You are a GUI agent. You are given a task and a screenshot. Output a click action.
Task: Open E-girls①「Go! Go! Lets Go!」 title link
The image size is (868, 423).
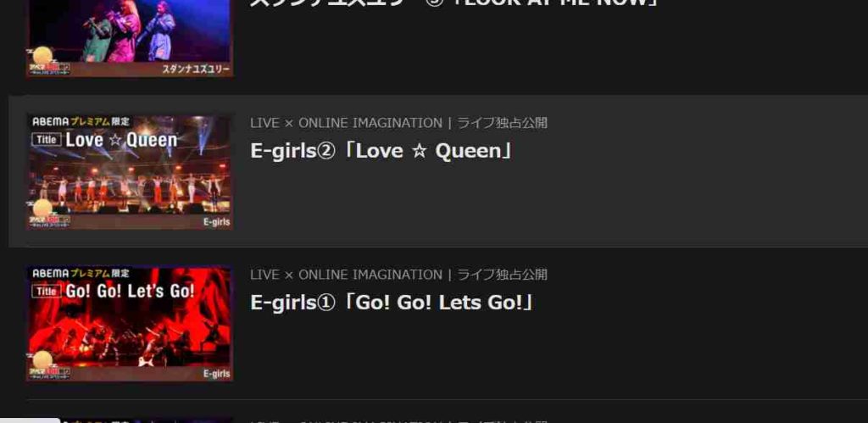[392, 303]
